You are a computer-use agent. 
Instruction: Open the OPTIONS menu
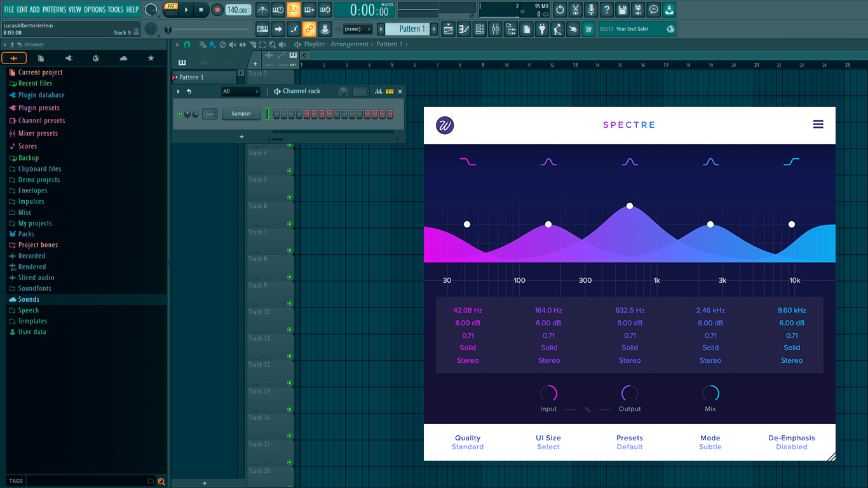coord(95,10)
